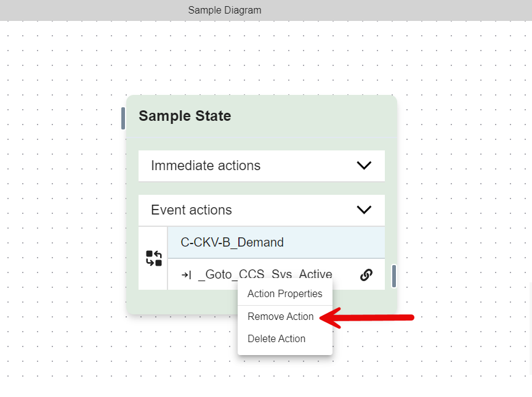Click the right connector handle near Goto action
This screenshot has height=397, width=532.
[x=394, y=276]
